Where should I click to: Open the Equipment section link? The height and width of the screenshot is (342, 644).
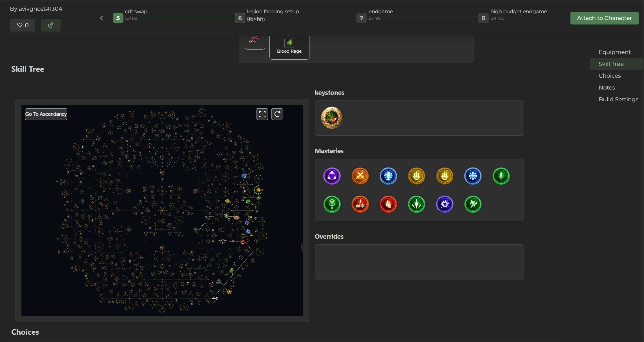pos(614,52)
